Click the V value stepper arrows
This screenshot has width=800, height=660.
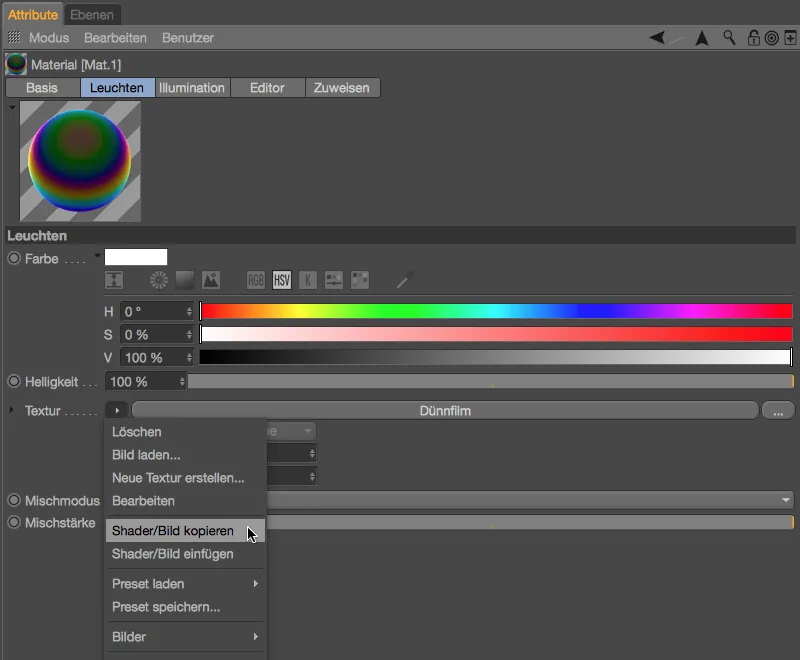click(189, 358)
